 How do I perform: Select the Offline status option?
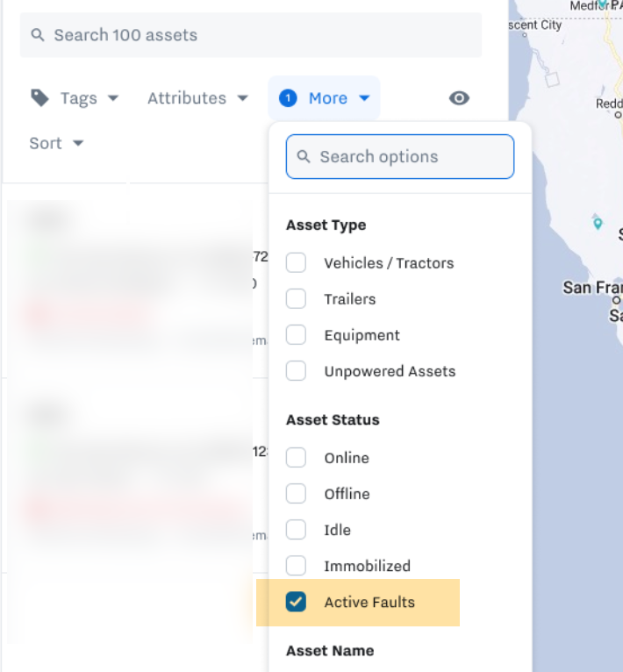point(297,494)
